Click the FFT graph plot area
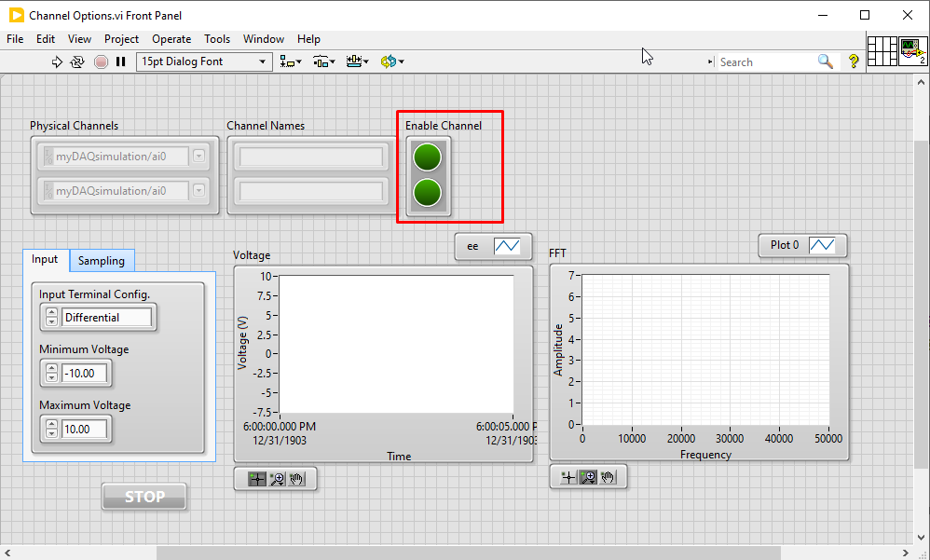The image size is (930, 560). (x=705, y=349)
